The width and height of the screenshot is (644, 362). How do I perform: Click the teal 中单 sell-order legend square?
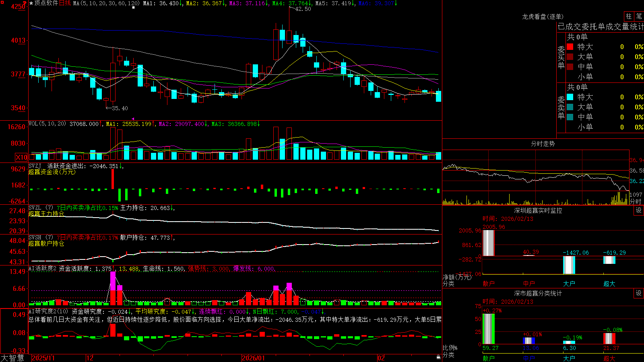(x=570, y=117)
